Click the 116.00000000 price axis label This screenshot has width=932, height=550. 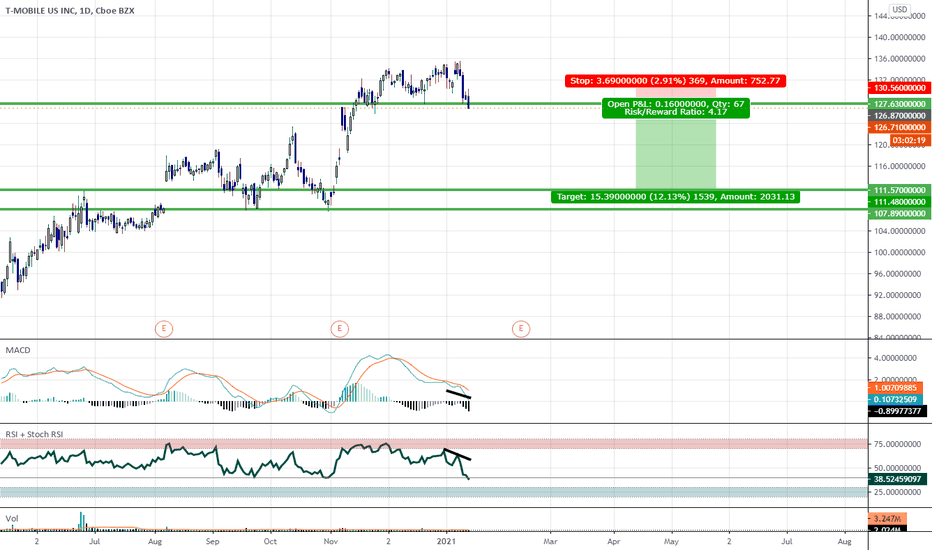[x=899, y=166]
